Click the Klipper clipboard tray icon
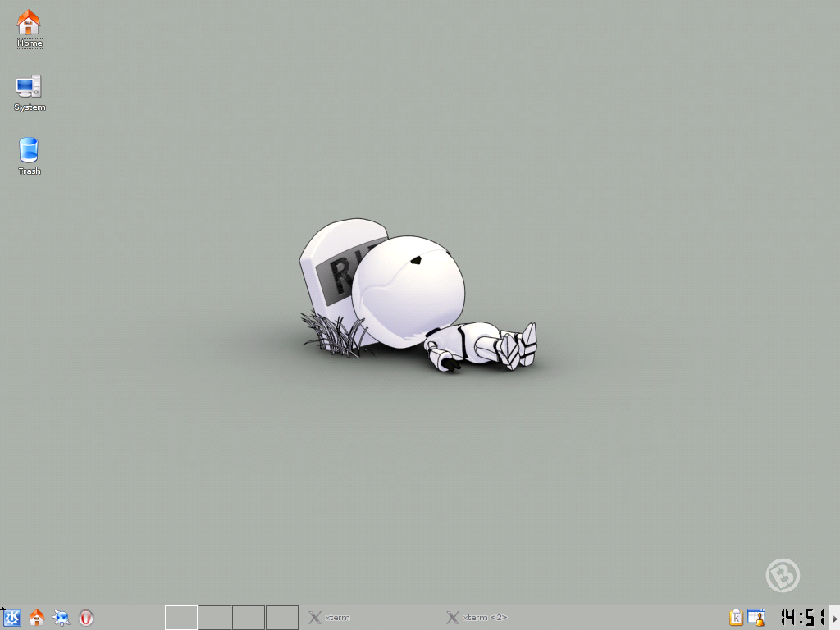This screenshot has height=630, width=840. point(736,618)
